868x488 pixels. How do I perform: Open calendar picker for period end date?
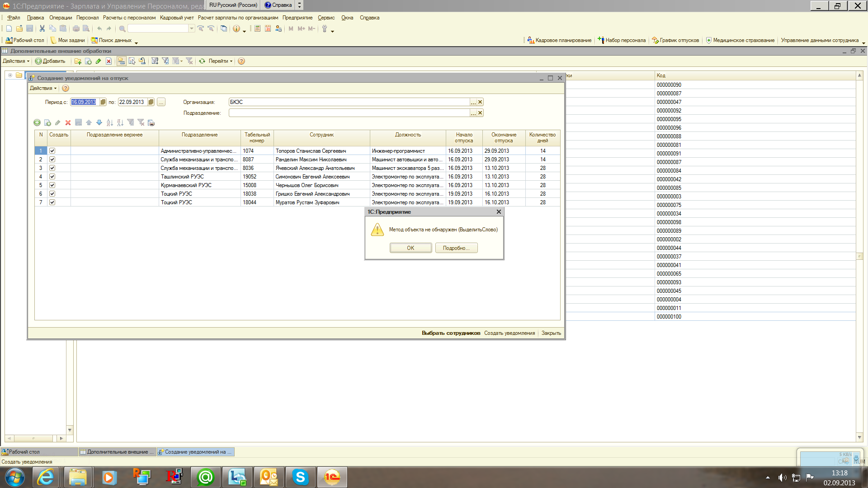[x=151, y=102]
